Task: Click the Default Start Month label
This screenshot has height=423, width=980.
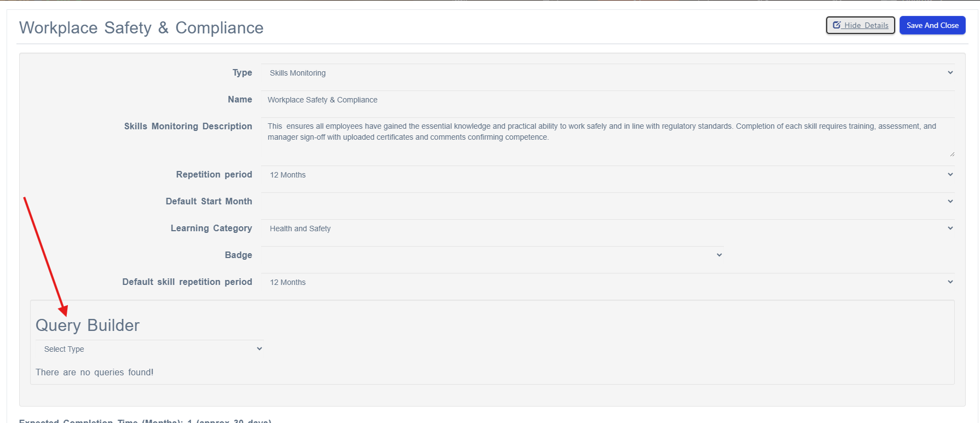Action: (x=209, y=202)
